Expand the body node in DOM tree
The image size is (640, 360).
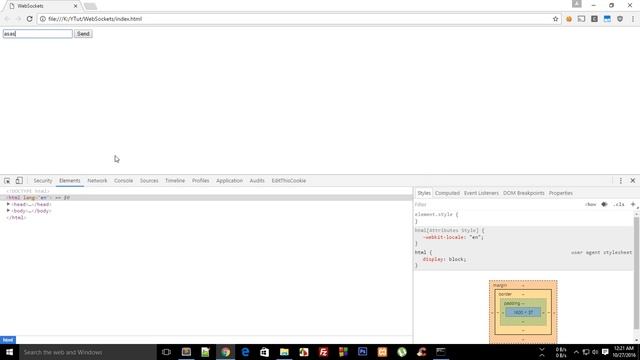8,211
